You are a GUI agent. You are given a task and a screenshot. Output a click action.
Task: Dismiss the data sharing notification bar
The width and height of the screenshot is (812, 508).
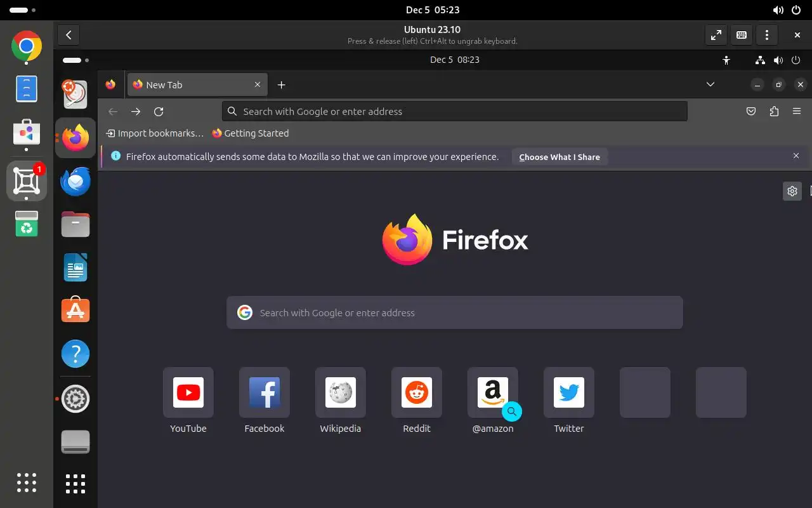pos(796,156)
